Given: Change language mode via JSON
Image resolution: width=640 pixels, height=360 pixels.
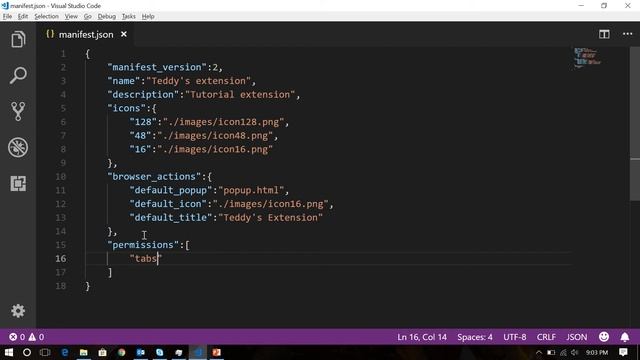Looking at the screenshot, I should pos(576,337).
